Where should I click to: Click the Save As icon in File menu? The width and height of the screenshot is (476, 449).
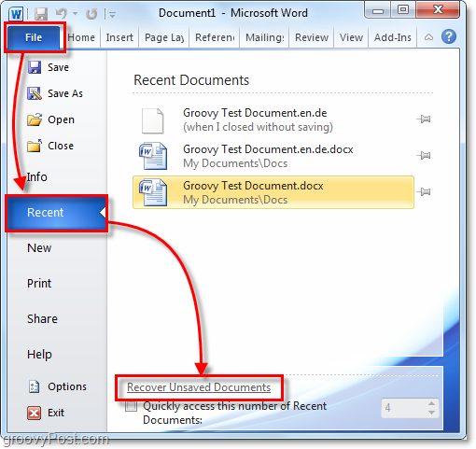[35, 93]
